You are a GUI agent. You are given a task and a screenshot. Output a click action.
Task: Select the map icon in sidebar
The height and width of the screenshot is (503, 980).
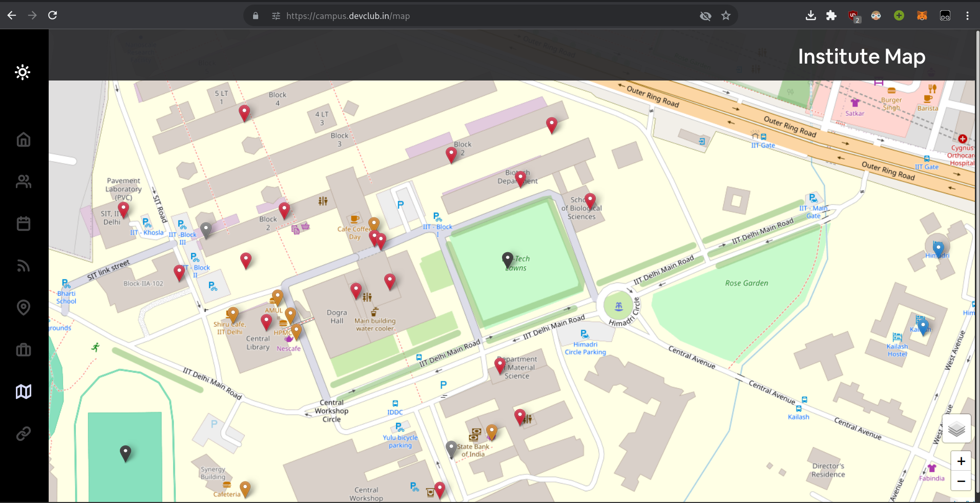coord(24,392)
